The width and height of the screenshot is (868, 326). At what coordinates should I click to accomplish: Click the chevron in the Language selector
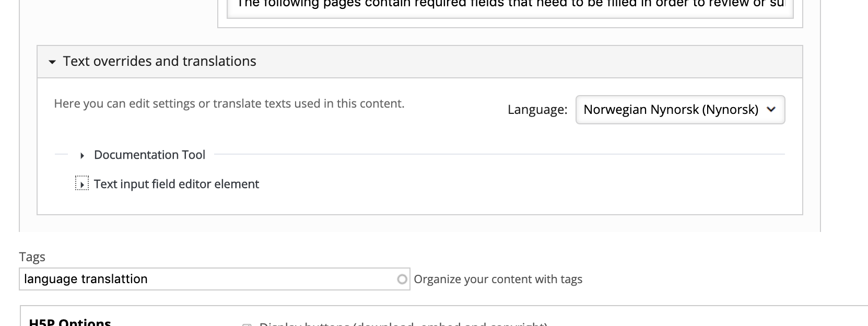point(771,110)
